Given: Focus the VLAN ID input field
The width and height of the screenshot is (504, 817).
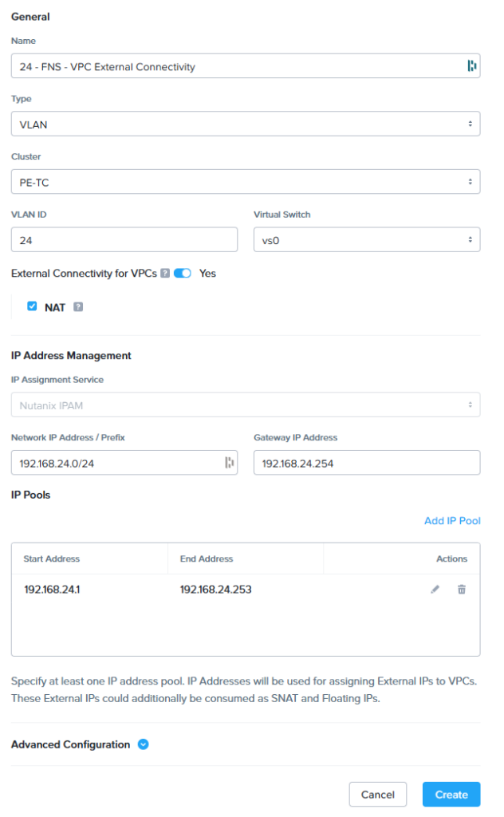Looking at the screenshot, I should click(124, 239).
